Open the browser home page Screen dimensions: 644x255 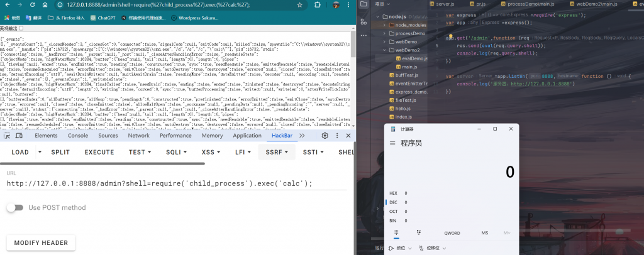(x=45, y=5)
